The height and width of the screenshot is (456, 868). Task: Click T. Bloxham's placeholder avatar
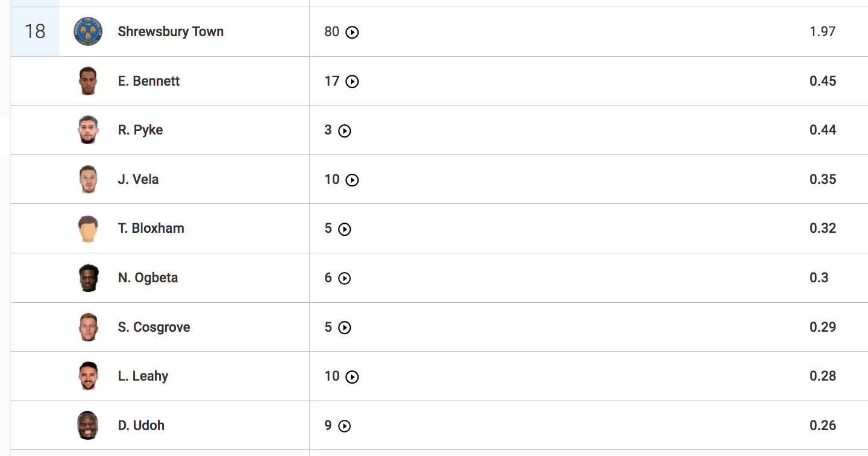88,229
